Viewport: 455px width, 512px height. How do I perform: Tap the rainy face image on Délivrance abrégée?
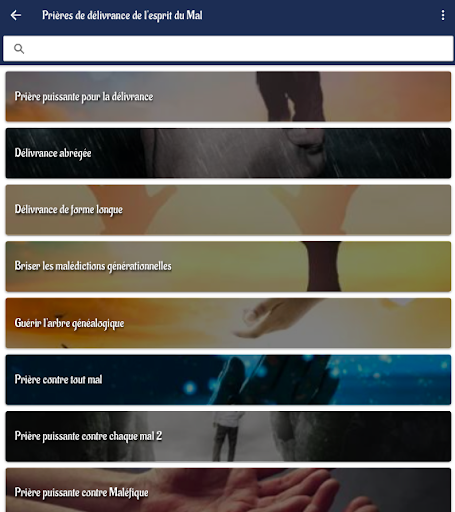(233, 153)
